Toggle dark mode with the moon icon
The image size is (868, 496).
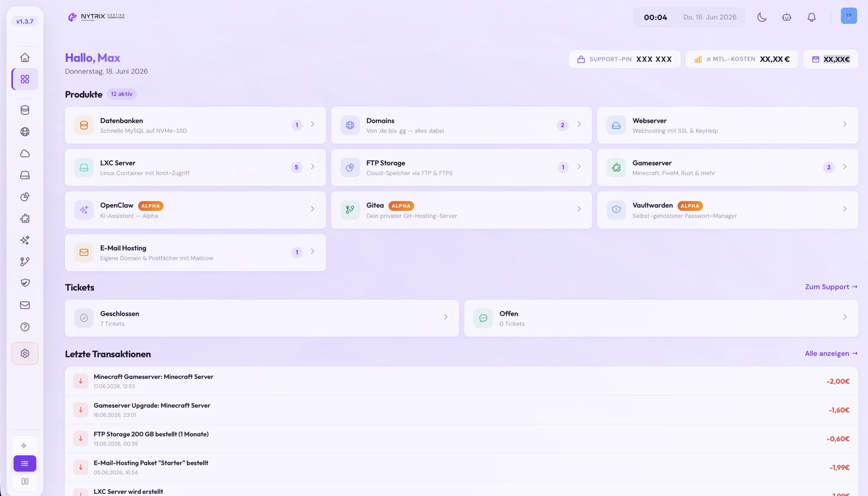tap(762, 17)
